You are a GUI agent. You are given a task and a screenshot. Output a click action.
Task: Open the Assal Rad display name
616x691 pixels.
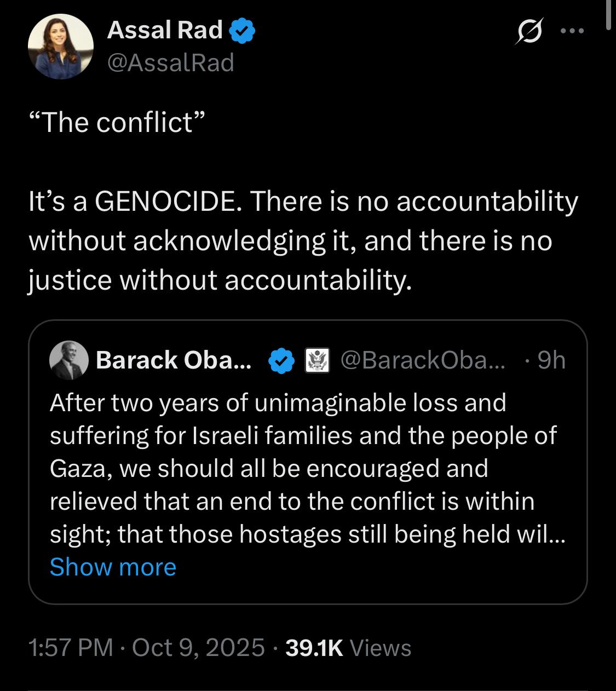[x=165, y=30]
